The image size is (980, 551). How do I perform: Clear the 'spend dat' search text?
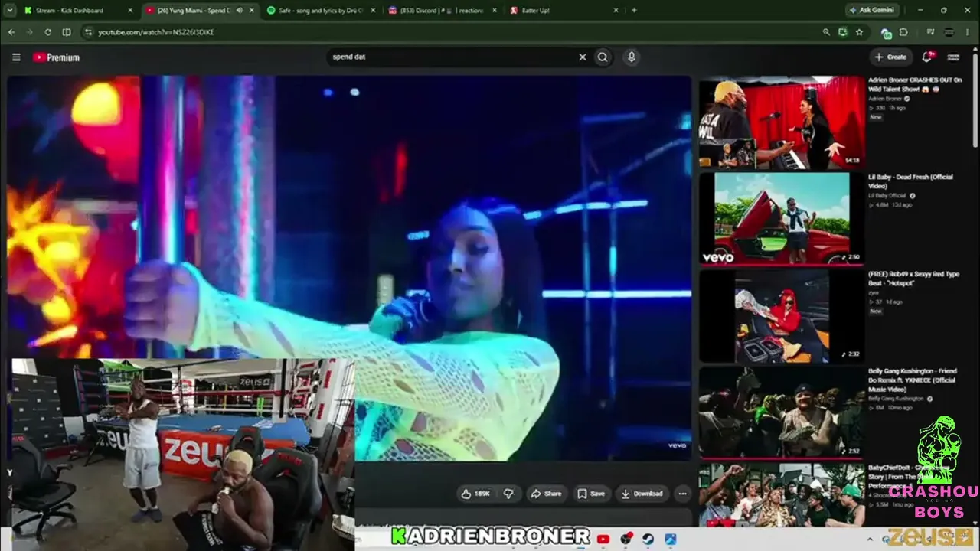click(x=583, y=57)
